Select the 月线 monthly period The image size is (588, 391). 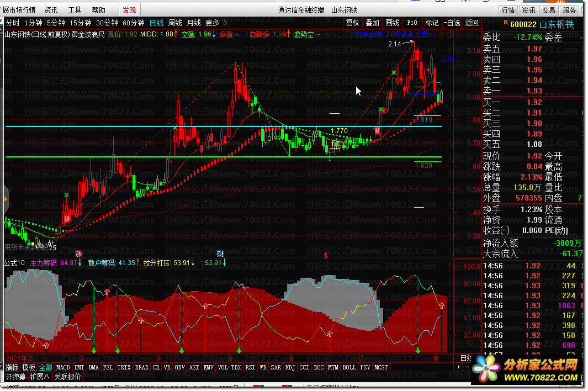click(x=194, y=23)
